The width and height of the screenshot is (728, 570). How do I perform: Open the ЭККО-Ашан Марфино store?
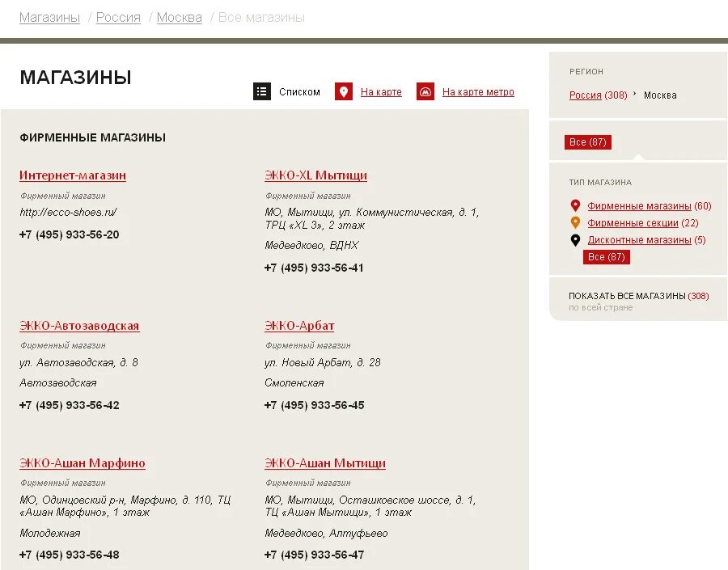coord(83,463)
